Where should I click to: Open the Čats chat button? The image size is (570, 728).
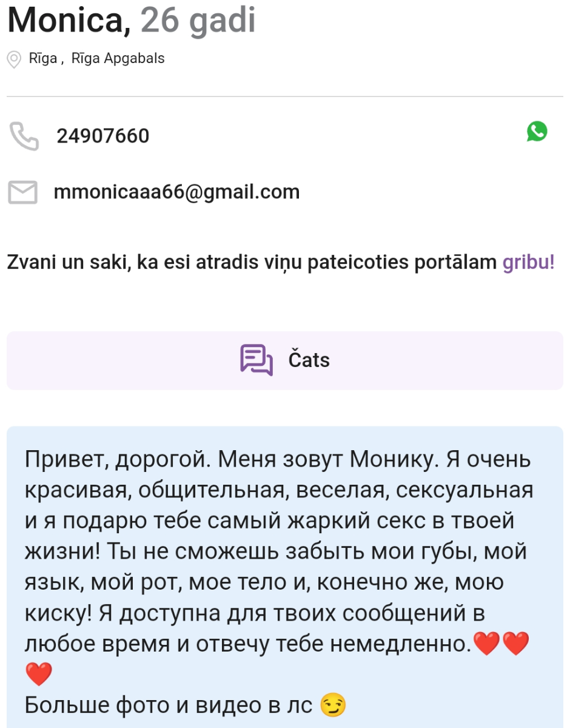coord(285,360)
